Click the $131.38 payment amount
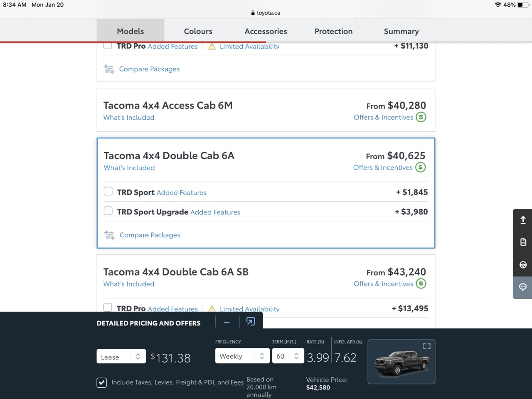Viewport: 532px width, 399px height. (x=171, y=358)
